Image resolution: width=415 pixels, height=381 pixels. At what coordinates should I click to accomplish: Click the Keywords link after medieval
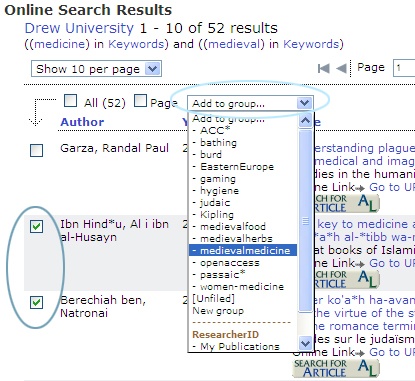point(311,44)
